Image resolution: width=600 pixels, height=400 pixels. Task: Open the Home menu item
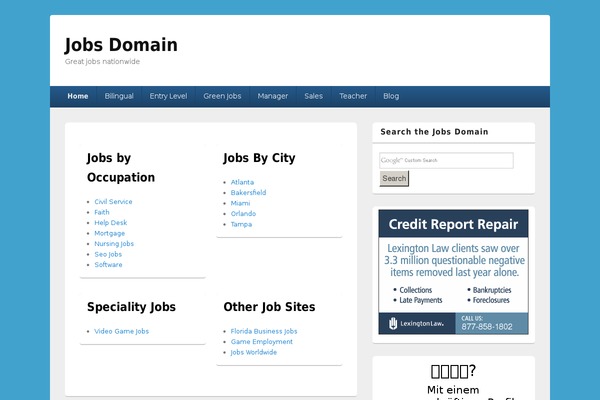pos(78,96)
